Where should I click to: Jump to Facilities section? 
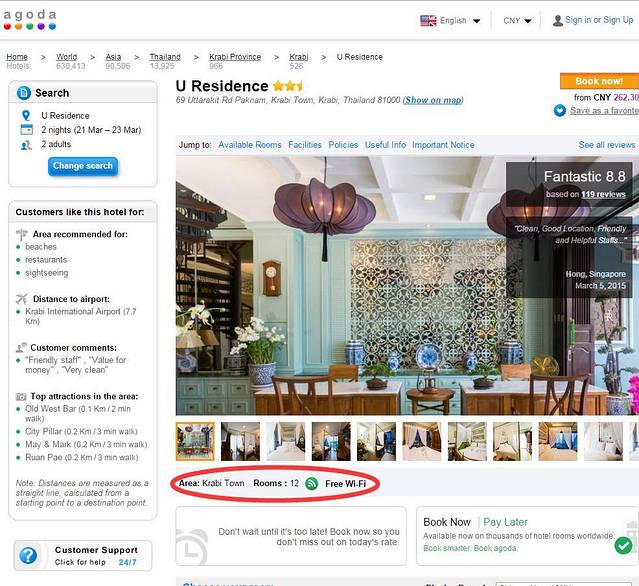pyautogui.click(x=305, y=145)
